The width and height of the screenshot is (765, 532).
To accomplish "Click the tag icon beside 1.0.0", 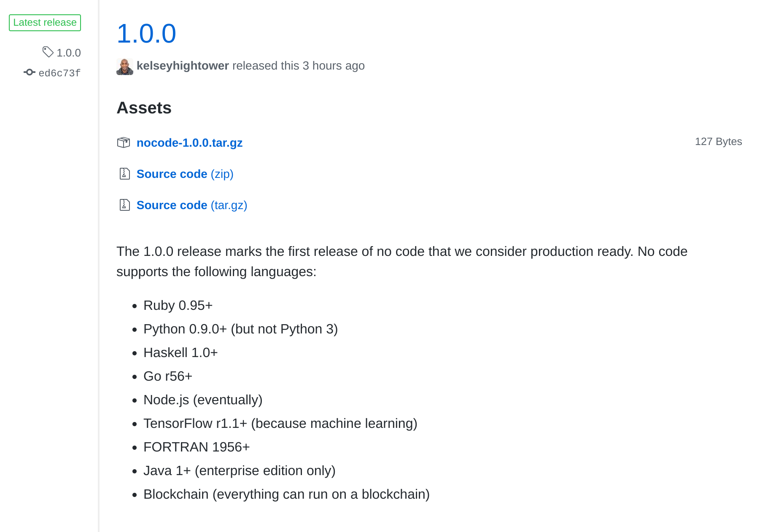I will 48,52.
